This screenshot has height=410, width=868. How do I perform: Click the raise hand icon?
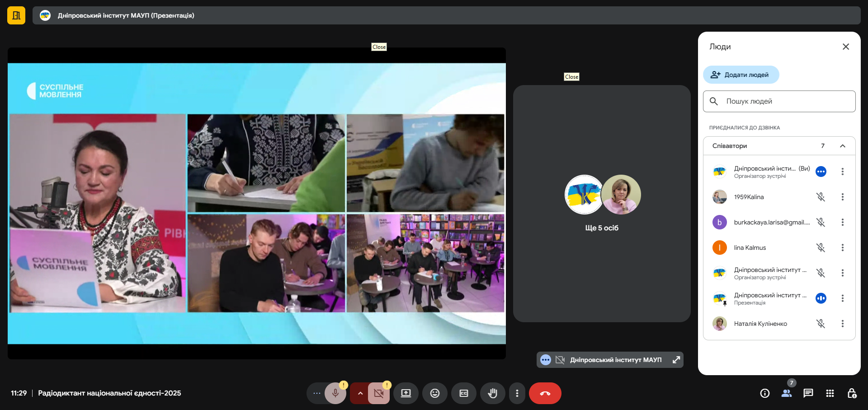point(492,393)
